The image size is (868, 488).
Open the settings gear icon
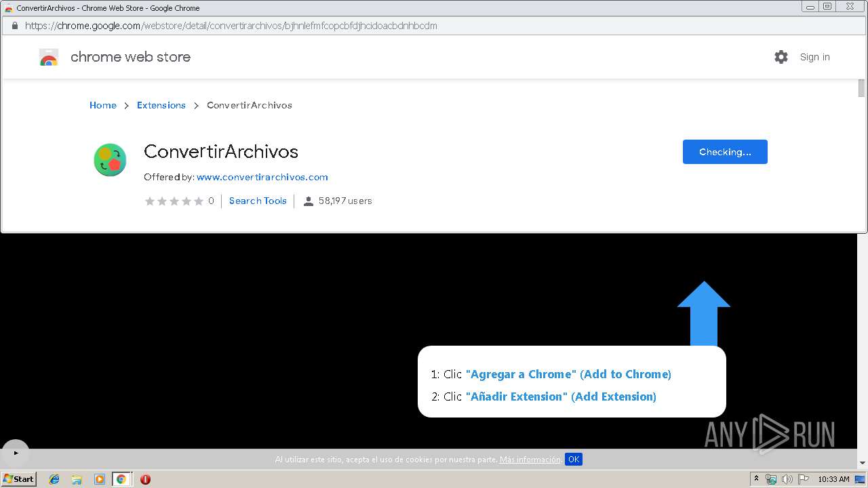pos(781,57)
